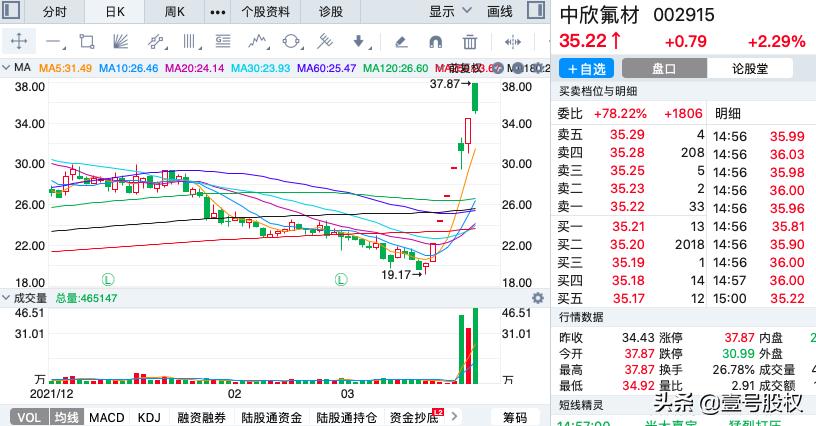Click the MA10:26.46 label
816x426 pixels.
[x=129, y=68]
